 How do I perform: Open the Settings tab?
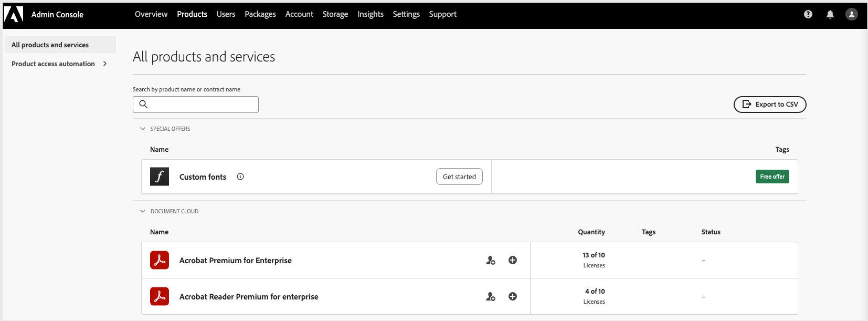pyautogui.click(x=406, y=14)
